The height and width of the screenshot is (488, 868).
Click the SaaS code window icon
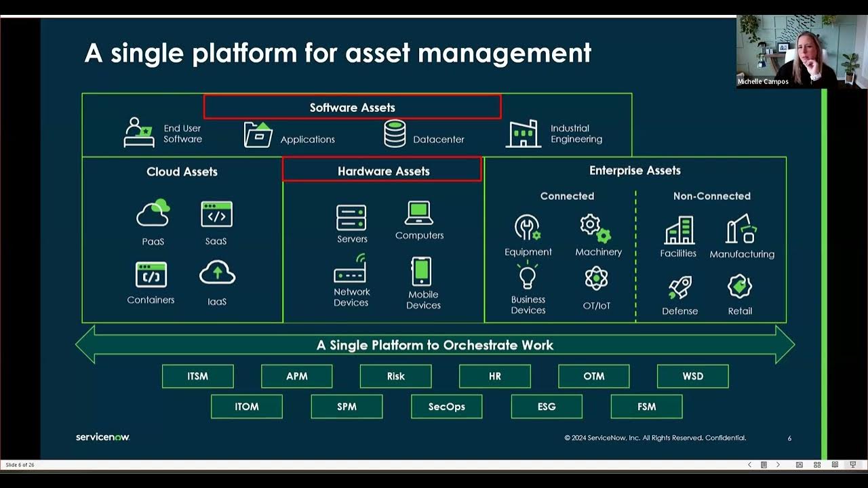215,213
